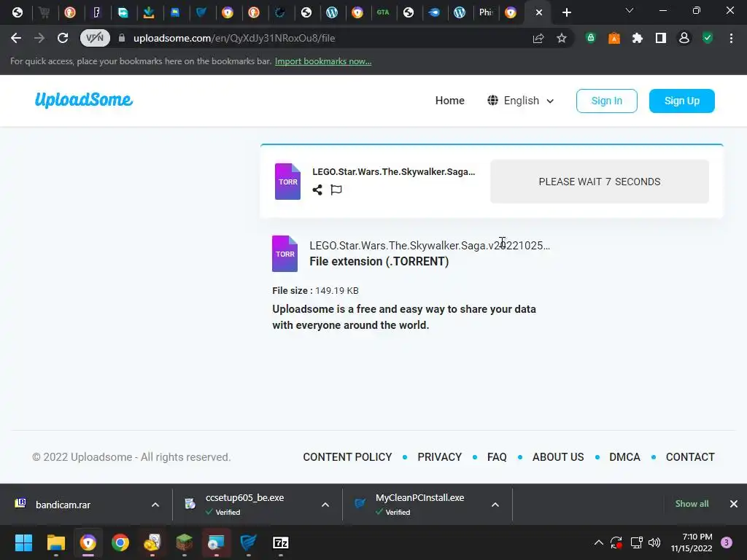Screen dimensions: 747x560
Task: Open the notification badge showing 3
Action: (727, 542)
